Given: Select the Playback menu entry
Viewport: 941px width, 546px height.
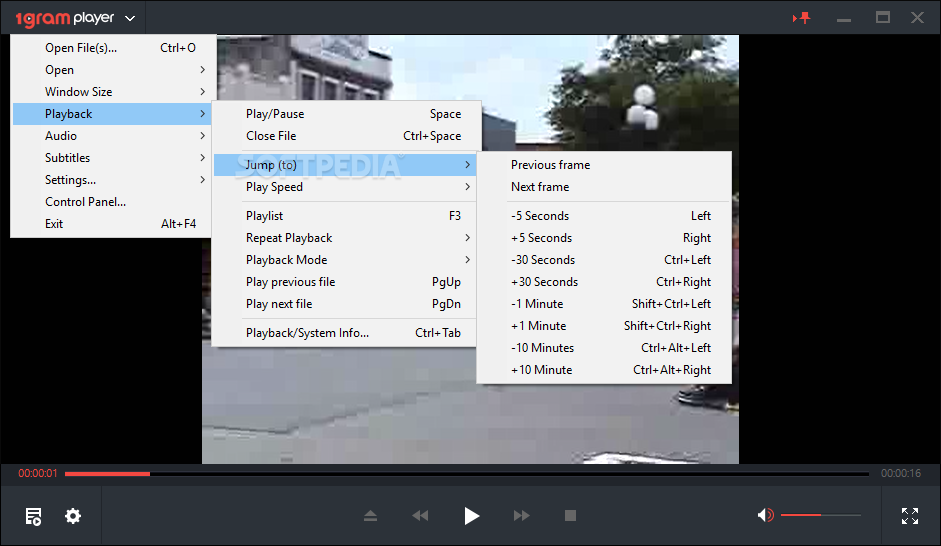Looking at the screenshot, I should (111, 114).
